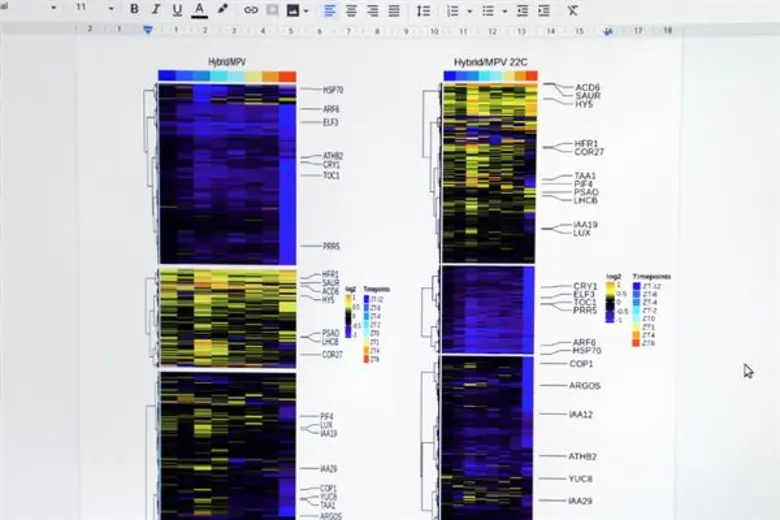Click the add comment icon
This screenshot has height=520, width=780.
tap(272, 10)
